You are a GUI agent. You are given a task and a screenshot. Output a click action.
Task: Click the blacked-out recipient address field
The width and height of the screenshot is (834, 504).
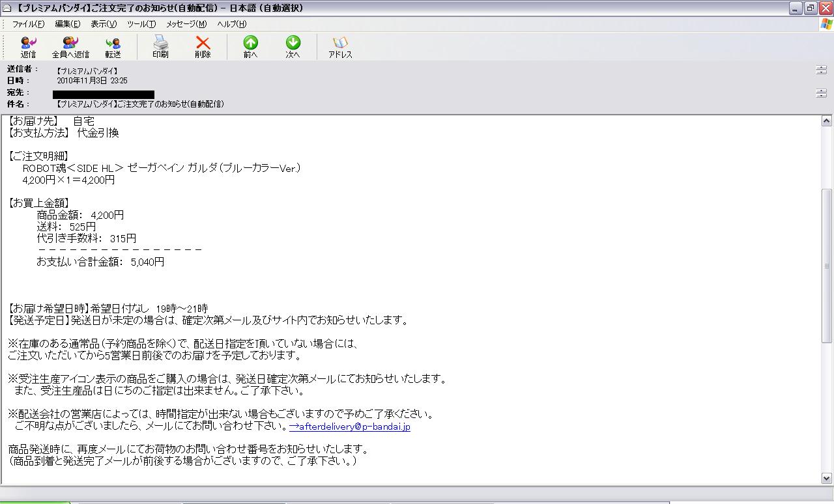coord(104,94)
